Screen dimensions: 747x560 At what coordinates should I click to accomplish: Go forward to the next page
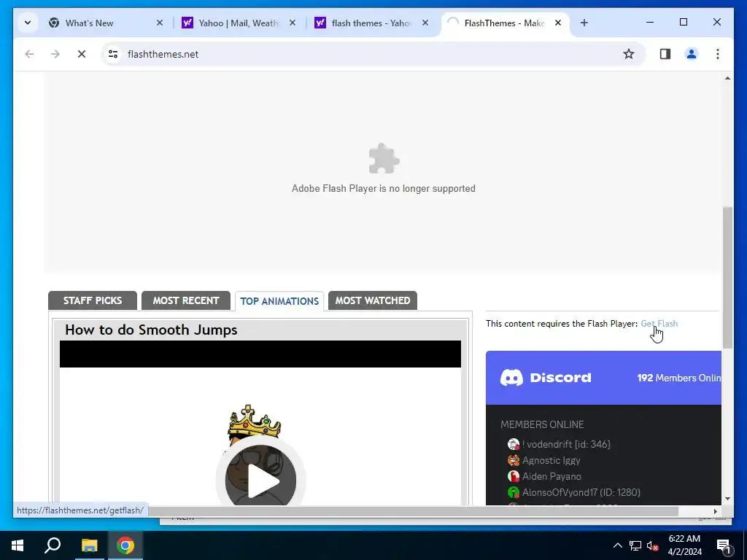[55, 54]
